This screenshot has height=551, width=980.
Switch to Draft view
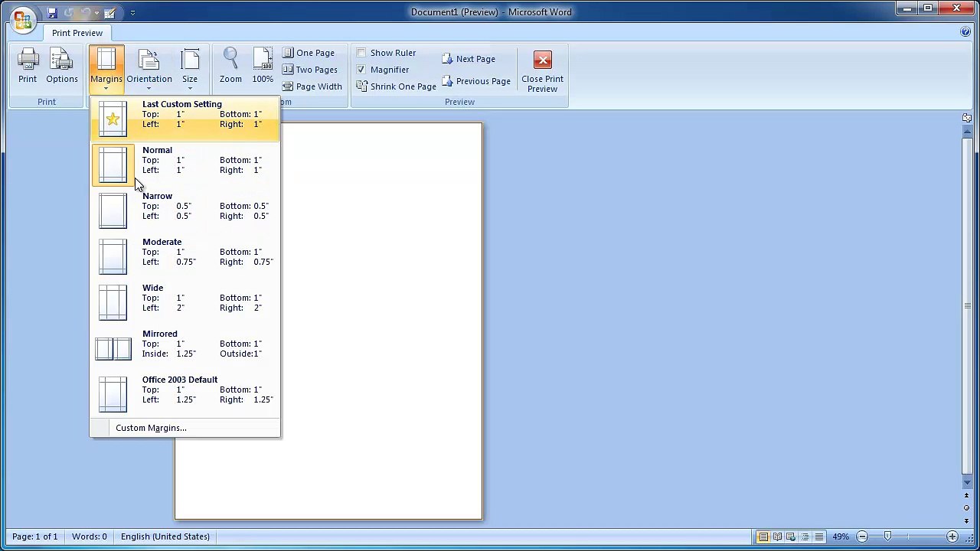[x=818, y=536]
